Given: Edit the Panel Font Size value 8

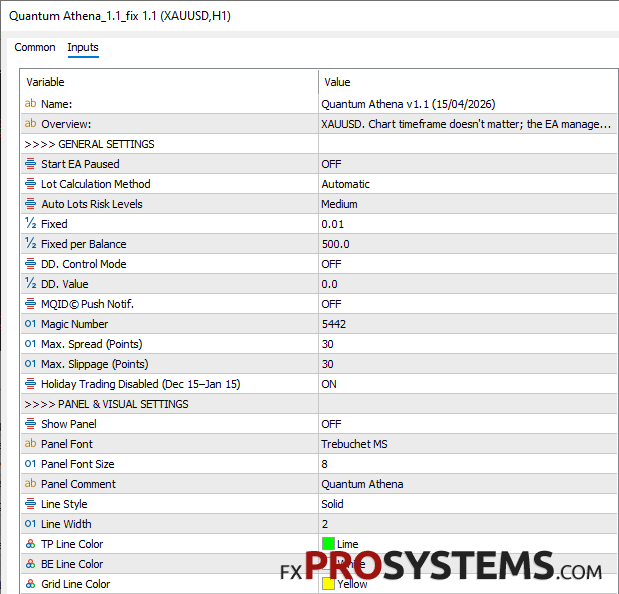Looking at the screenshot, I should [468, 464].
